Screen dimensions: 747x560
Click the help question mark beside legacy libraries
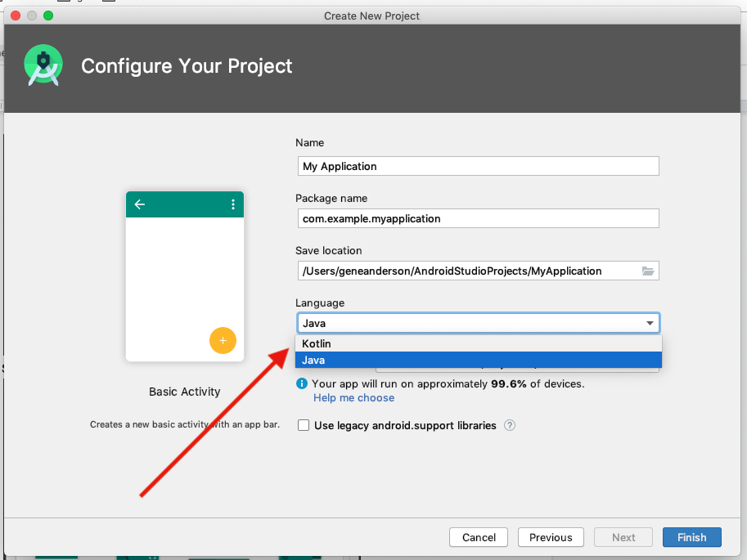[510, 425]
